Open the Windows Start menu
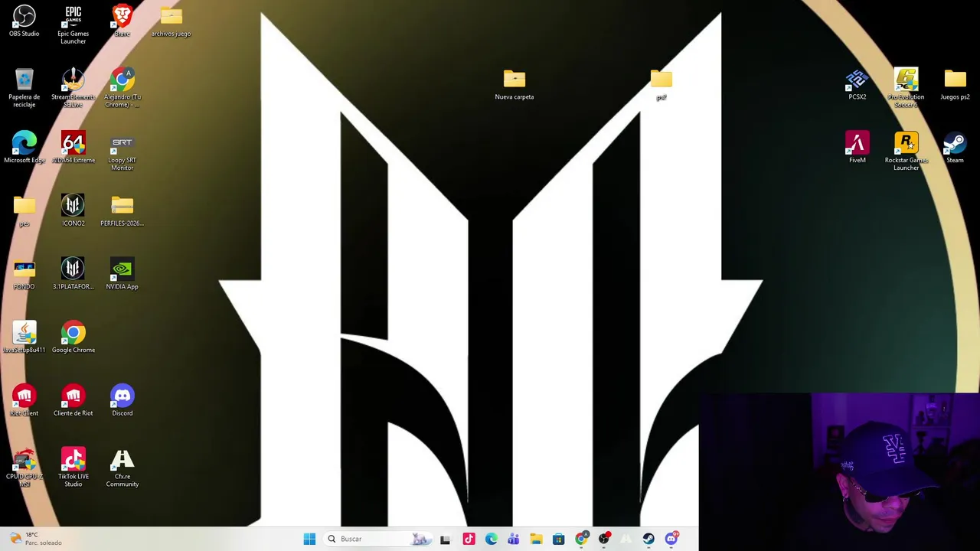Screen dimensions: 980x551 pos(309,539)
